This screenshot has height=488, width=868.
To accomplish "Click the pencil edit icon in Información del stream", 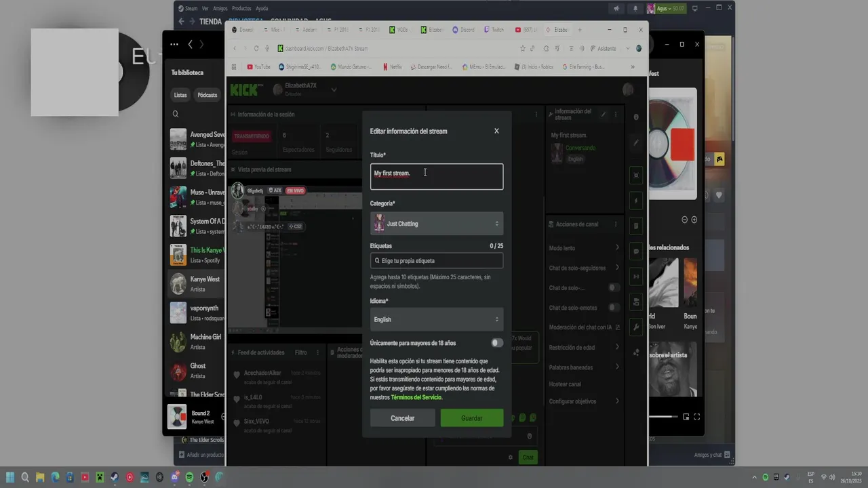I will click(604, 115).
